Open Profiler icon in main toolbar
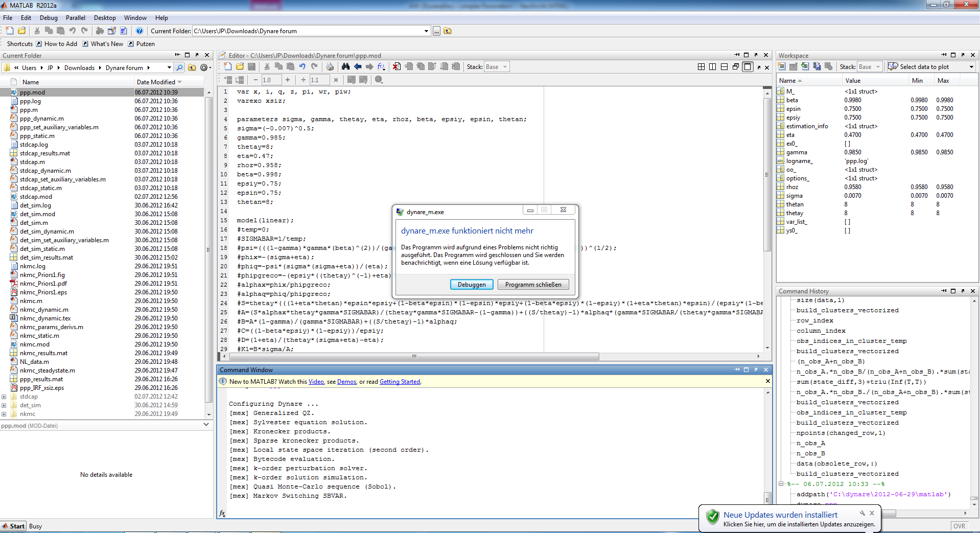 point(123,31)
